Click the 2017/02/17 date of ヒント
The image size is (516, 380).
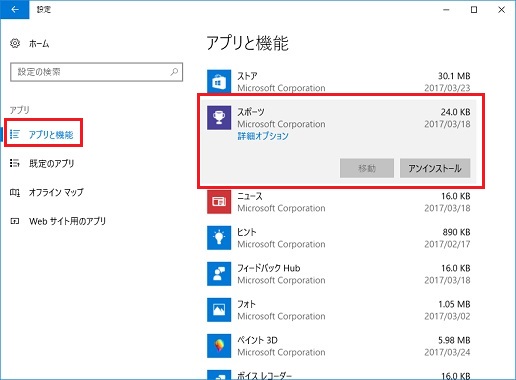[447, 244]
